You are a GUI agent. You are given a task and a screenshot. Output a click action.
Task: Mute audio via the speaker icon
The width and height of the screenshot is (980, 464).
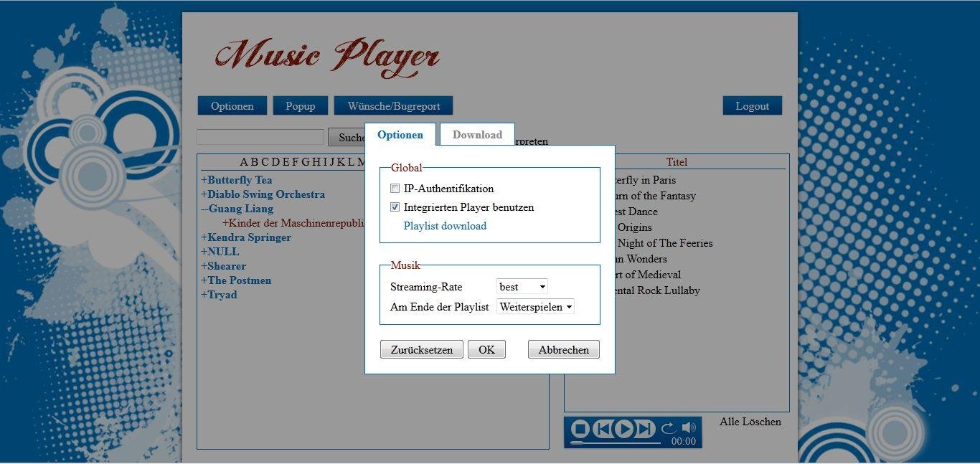[x=689, y=427]
